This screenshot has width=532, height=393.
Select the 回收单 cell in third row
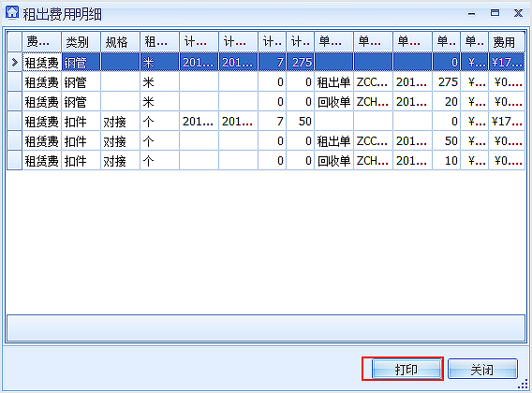[333, 102]
